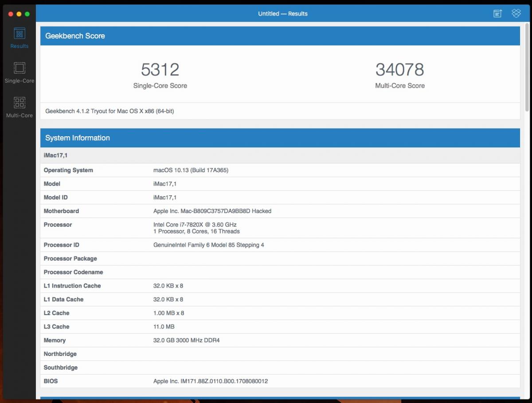Select the Processor Codename row label
This screenshot has width=532, height=403.
(73, 273)
